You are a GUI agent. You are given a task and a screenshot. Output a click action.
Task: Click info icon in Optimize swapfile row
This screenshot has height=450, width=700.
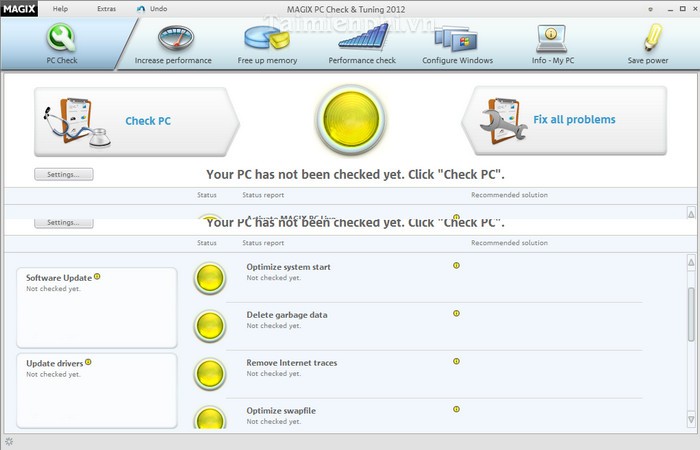(x=456, y=409)
